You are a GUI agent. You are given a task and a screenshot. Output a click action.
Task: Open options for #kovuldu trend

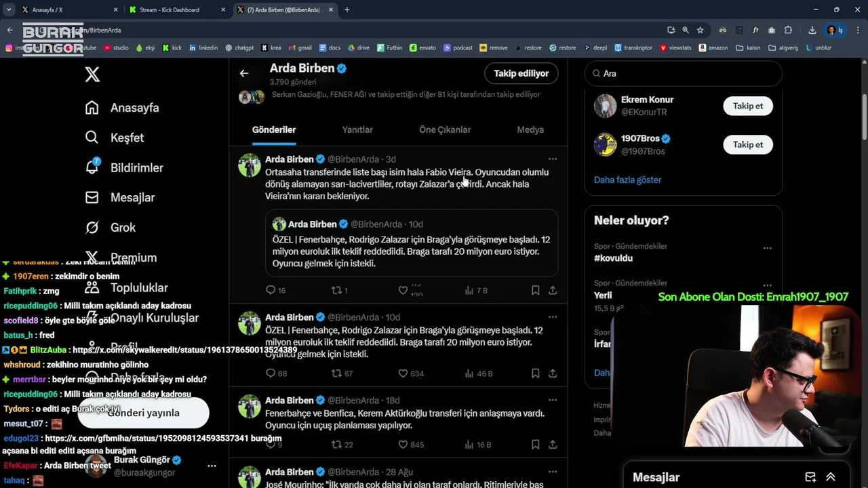click(767, 249)
